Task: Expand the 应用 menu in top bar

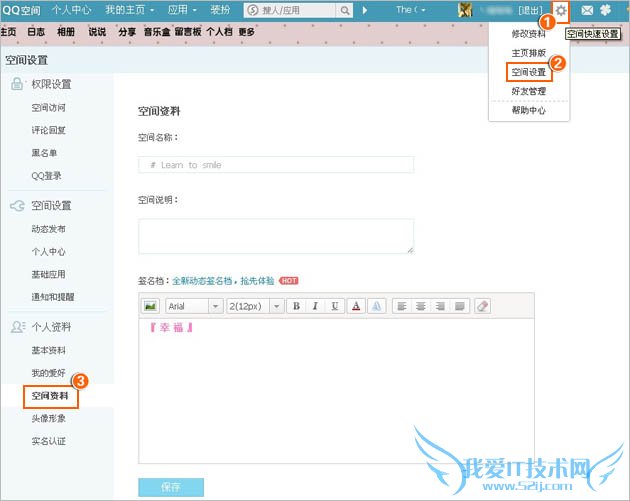Action: pyautogui.click(x=182, y=9)
